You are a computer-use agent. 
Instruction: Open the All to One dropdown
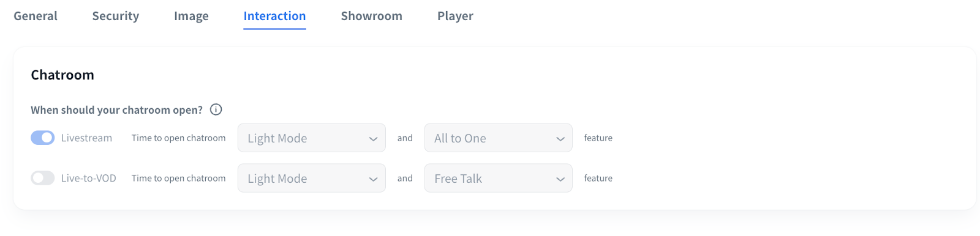(x=498, y=138)
